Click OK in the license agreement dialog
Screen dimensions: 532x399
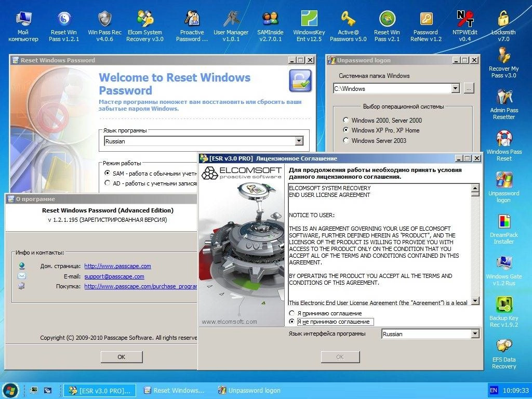click(x=340, y=357)
